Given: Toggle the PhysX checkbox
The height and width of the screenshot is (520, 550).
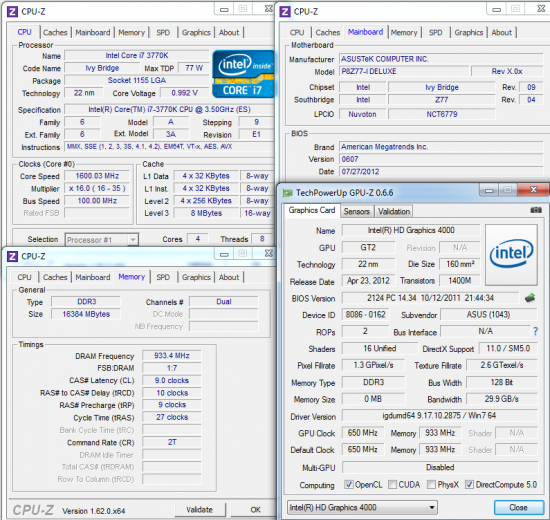Looking at the screenshot, I should click(431, 485).
